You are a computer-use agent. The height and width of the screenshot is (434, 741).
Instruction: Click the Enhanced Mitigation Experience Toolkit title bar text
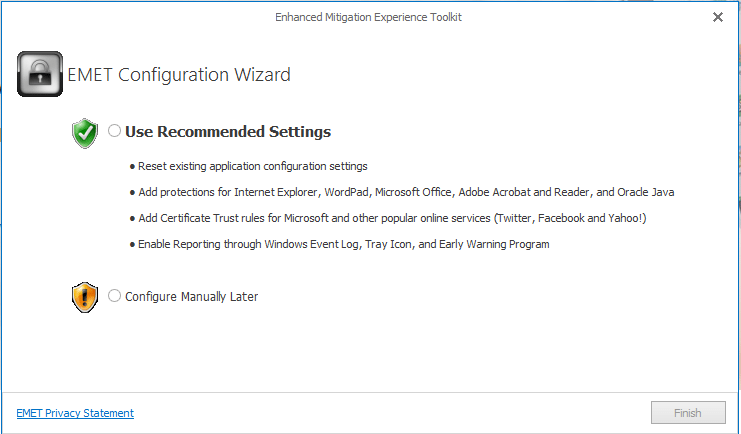pyautogui.click(x=369, y=17)
